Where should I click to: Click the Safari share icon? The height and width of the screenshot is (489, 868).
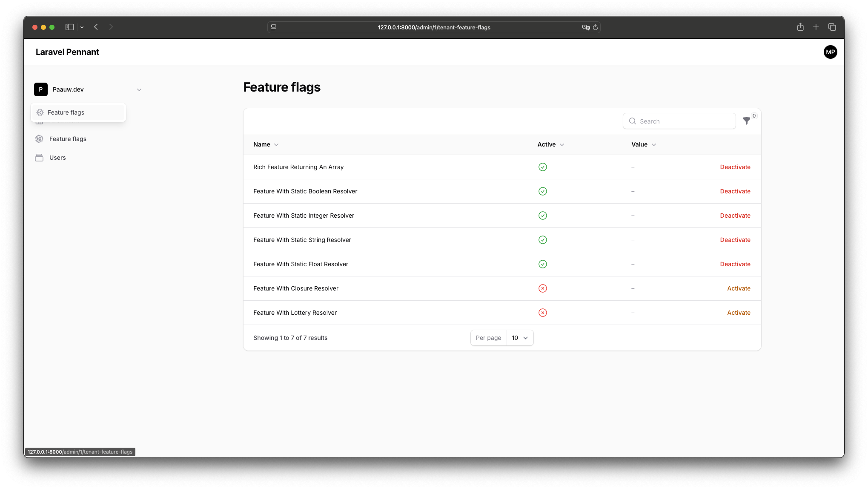coord(800,27)
